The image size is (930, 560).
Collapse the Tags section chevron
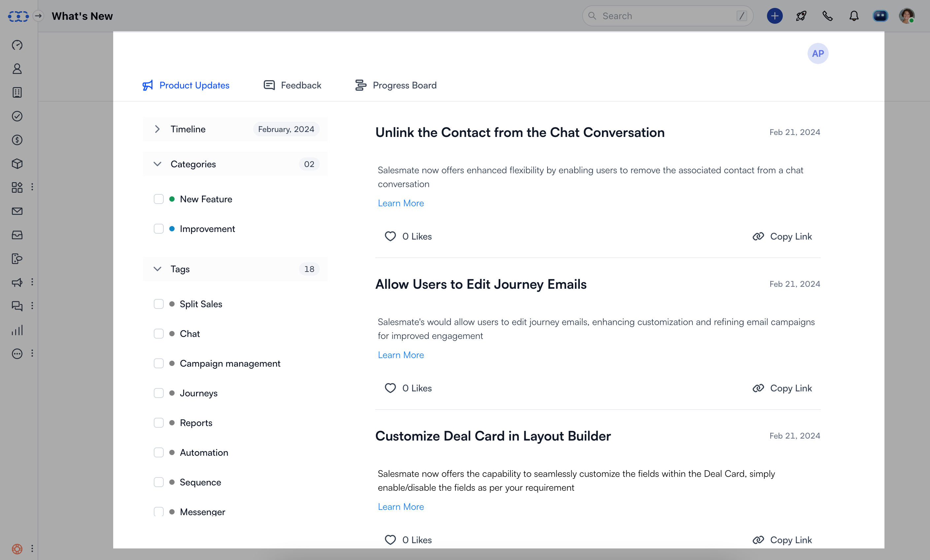click(157, 269)
